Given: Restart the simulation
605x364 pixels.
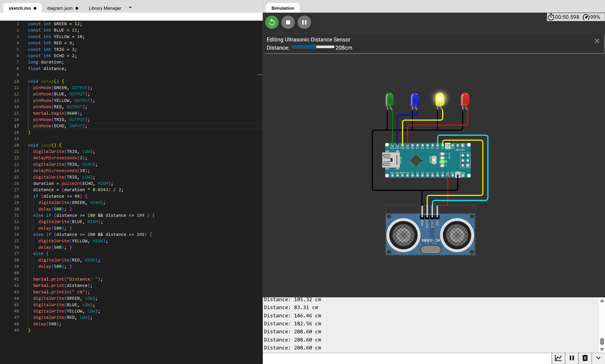Looking at the screenshot, I should 272,22.
